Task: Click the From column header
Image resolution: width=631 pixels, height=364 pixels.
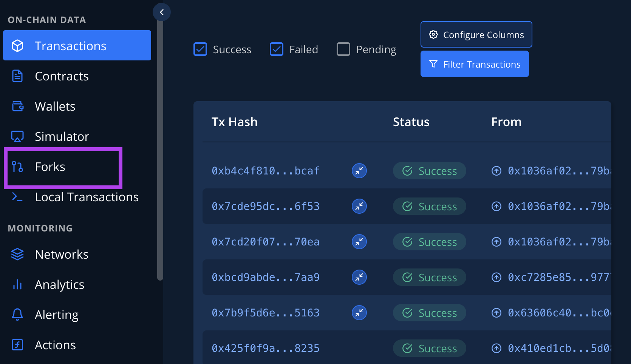Action: coord(506,122)
